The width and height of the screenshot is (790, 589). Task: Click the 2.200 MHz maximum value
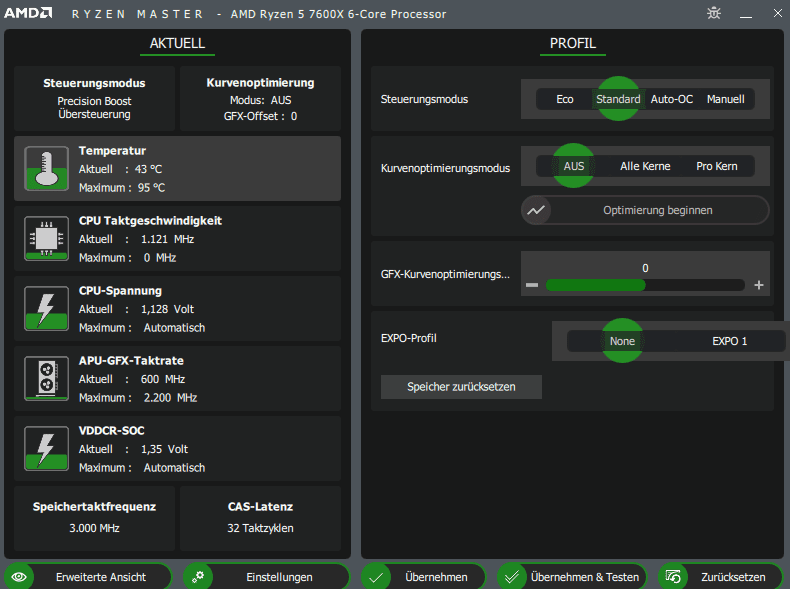170,398
